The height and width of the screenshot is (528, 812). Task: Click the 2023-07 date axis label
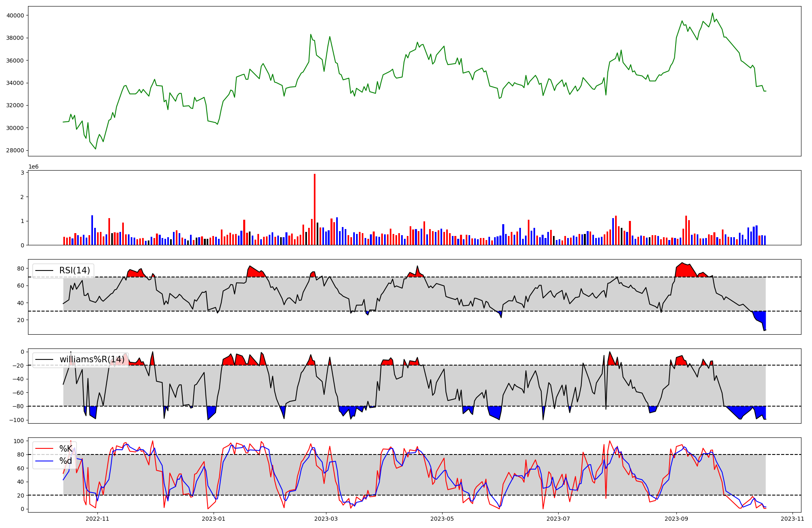coord(558,519)
